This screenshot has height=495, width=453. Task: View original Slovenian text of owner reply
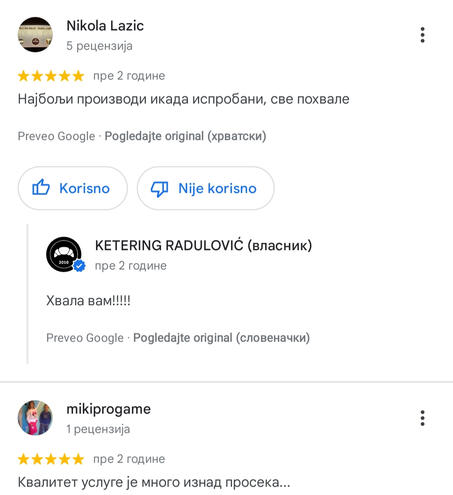tap(221, 338)
